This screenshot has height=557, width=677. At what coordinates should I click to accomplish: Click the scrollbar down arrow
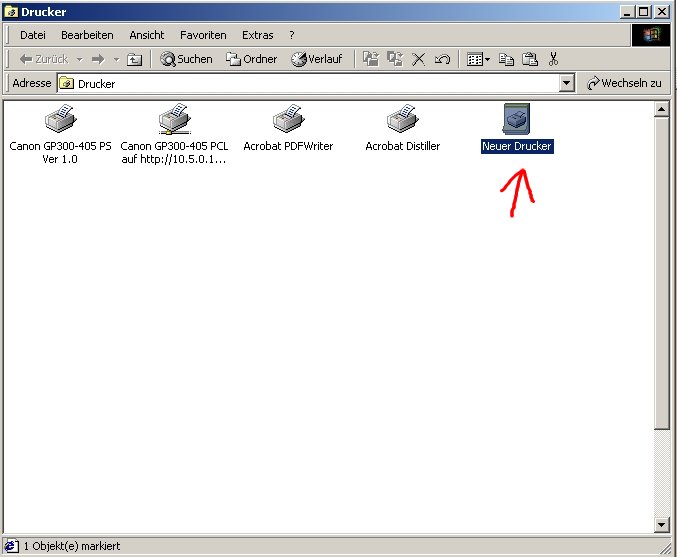click(x=661, y=525)
